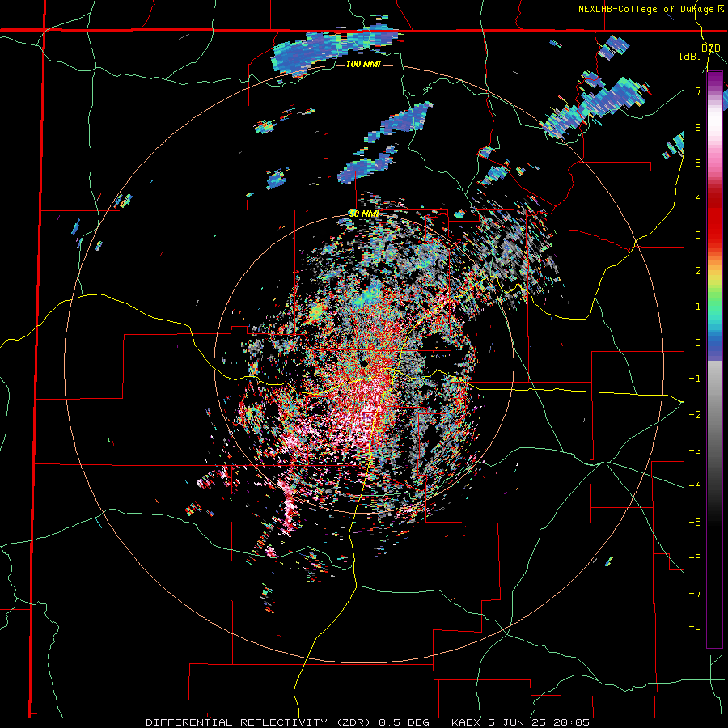Click the -3 dB scale label
Viewport: 728px width, 728px height.
pyautogui.click(x=695, y=450)
